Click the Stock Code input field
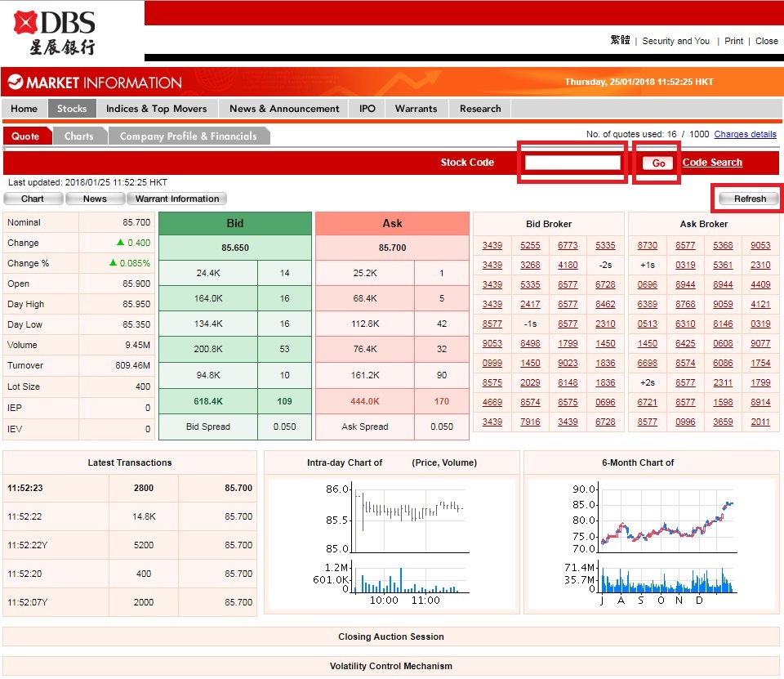 pos(573,163)
